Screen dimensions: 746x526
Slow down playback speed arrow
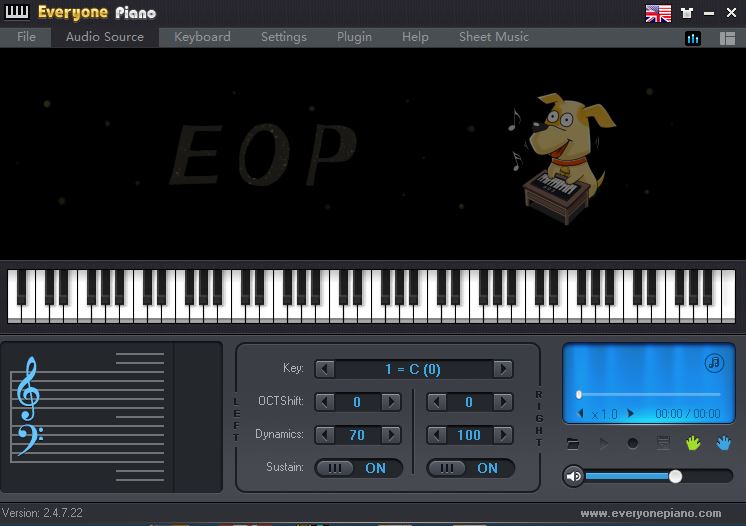click(x=580, y=413)
